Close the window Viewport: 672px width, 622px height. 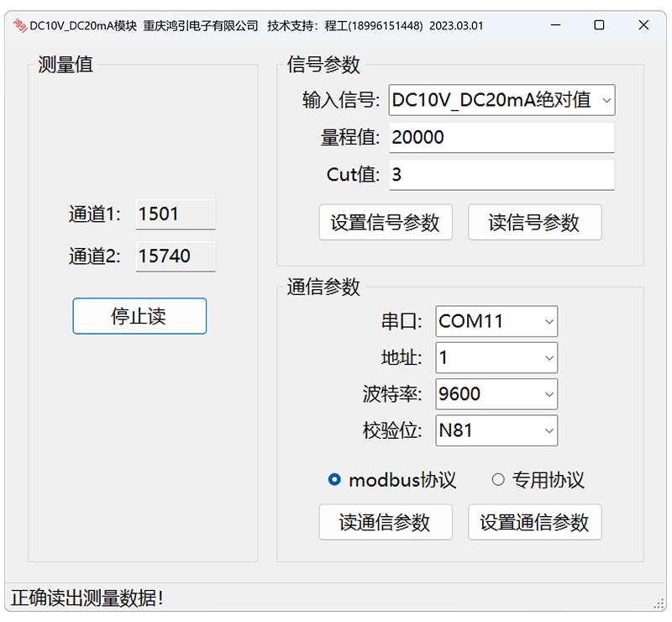pyautogui.click(x=643, y=25)
